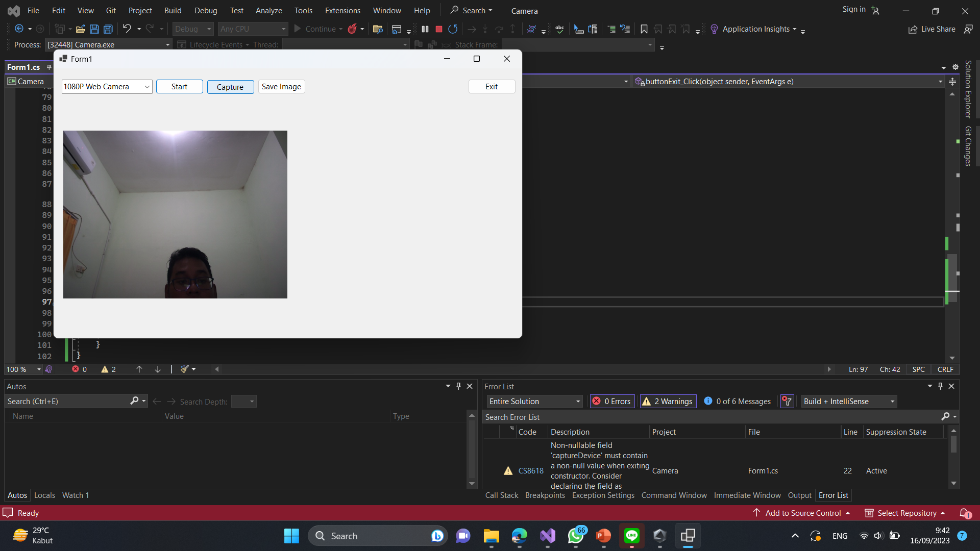
Task: Toggle the 0 of 6 Messages filter
Action: coord(738,402)
